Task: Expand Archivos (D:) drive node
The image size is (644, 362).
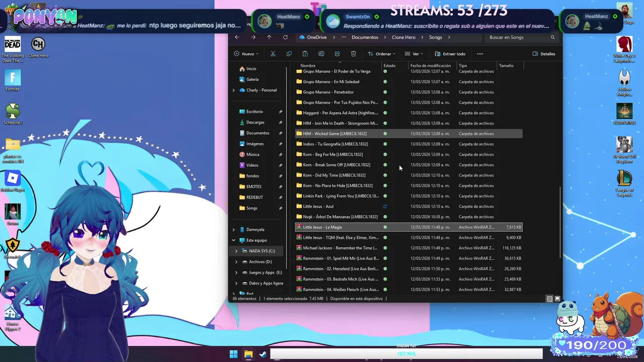Action: (236, 261)
